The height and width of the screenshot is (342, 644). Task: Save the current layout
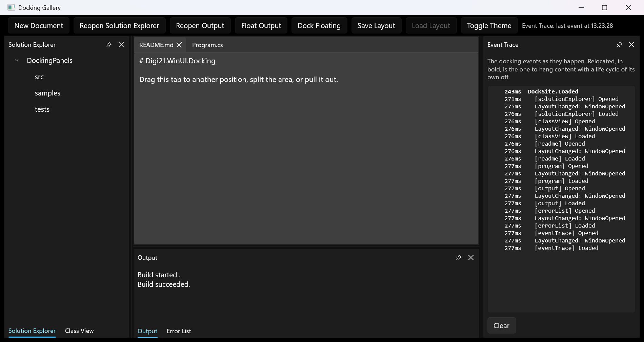point(376,26)
